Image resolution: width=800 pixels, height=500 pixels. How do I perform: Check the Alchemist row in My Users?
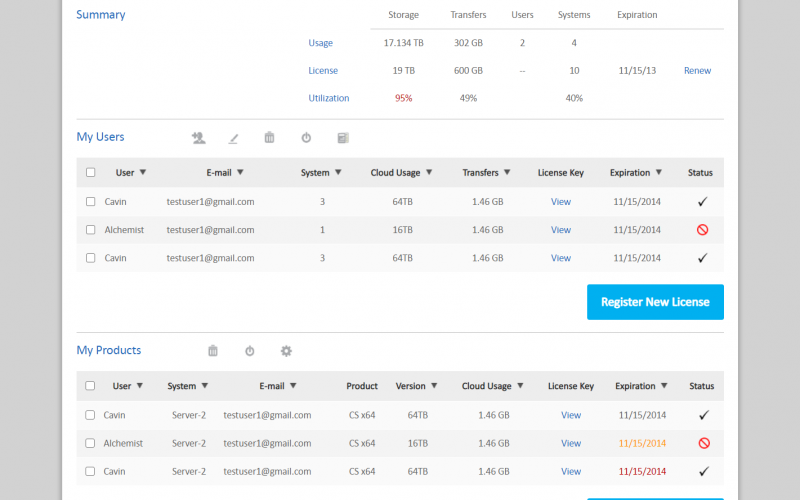click(91, 230)
